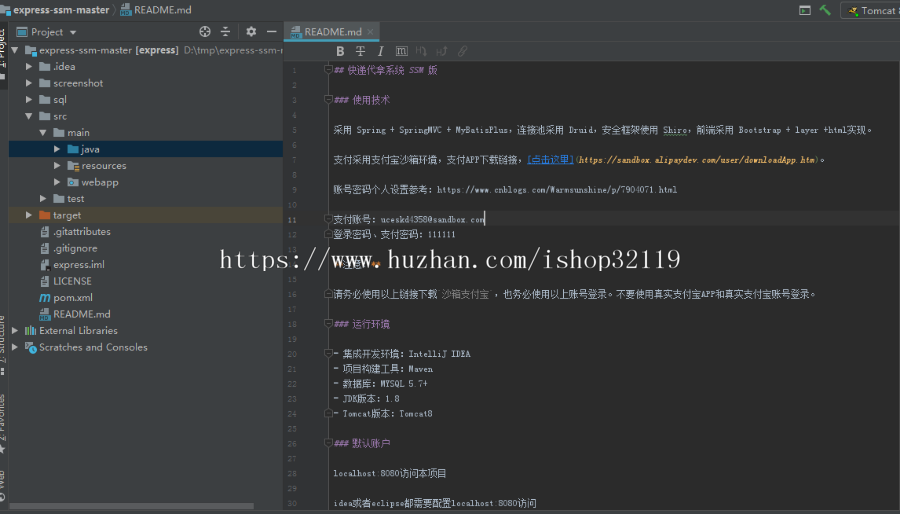The height and width of the screenshot is (514, 900).
Task: Click the sandbox.alipaydev.com download URL
Action: point(697,160)
